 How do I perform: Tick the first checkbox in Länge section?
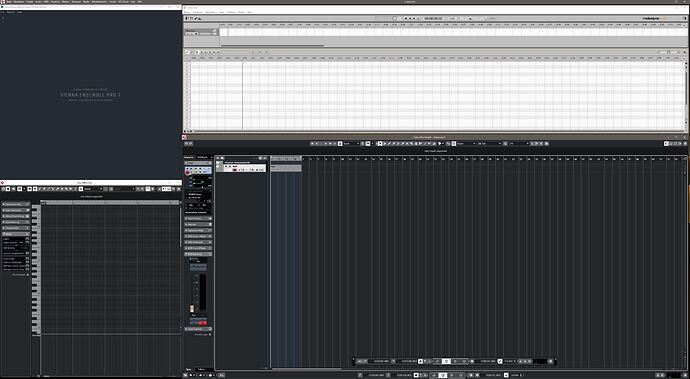click(x=27, y=238)
